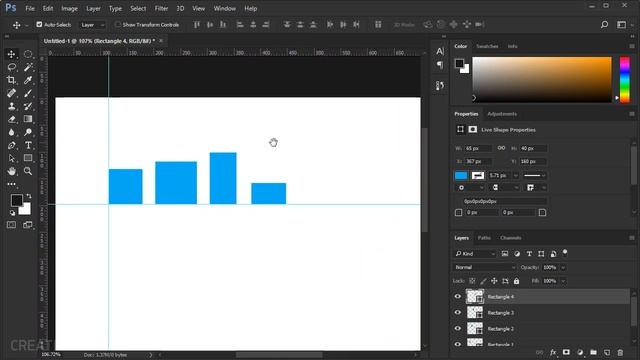Delete layer using trash icon
640x360 pixels.
[x=620, y=352]
